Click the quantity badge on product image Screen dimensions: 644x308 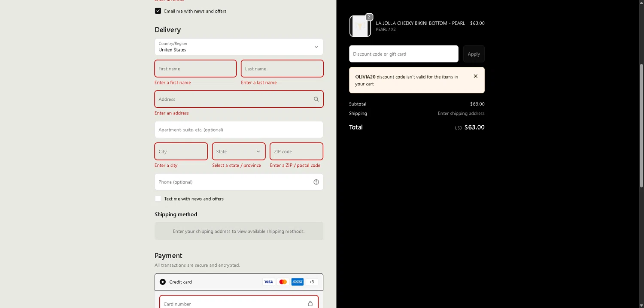(369, 17)
